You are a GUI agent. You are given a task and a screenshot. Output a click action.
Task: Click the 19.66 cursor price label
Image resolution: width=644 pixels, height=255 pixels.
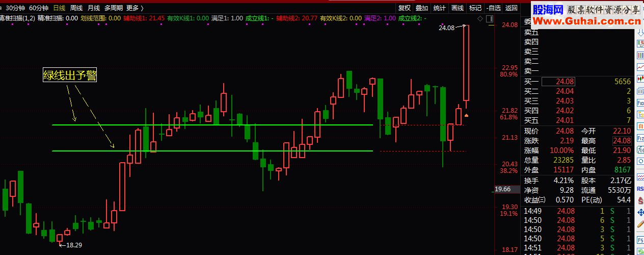tap(503, 189)
